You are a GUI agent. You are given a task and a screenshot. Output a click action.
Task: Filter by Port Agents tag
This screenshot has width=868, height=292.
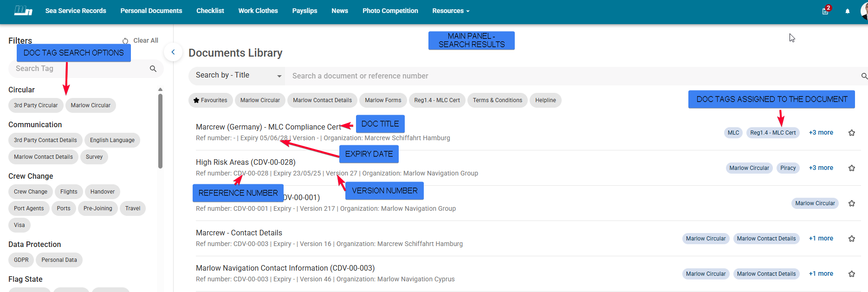pyautogui.click(x=29, y=208)
